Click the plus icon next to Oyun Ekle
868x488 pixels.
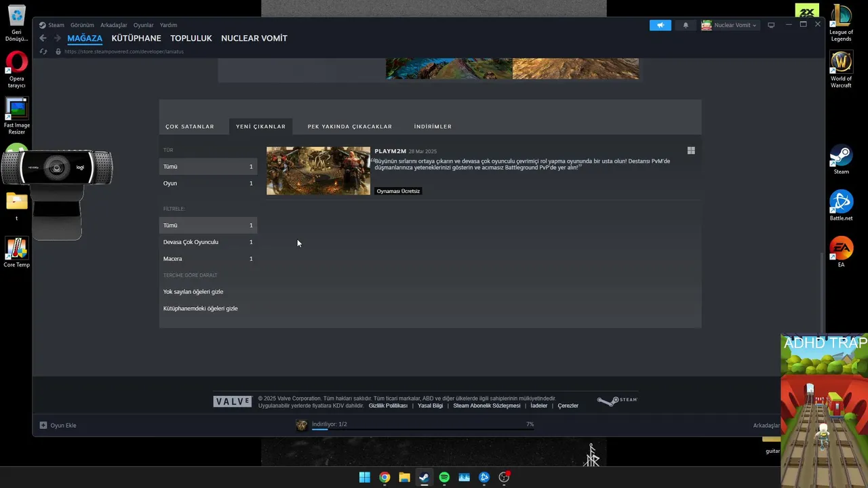click(x=43, y=426)
